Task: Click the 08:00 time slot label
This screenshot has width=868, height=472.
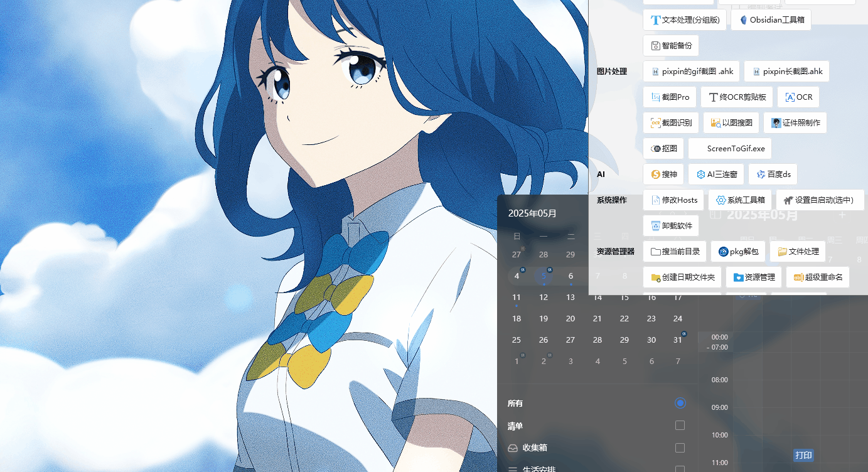Action: pyautogui.click(x=719, y=380)
